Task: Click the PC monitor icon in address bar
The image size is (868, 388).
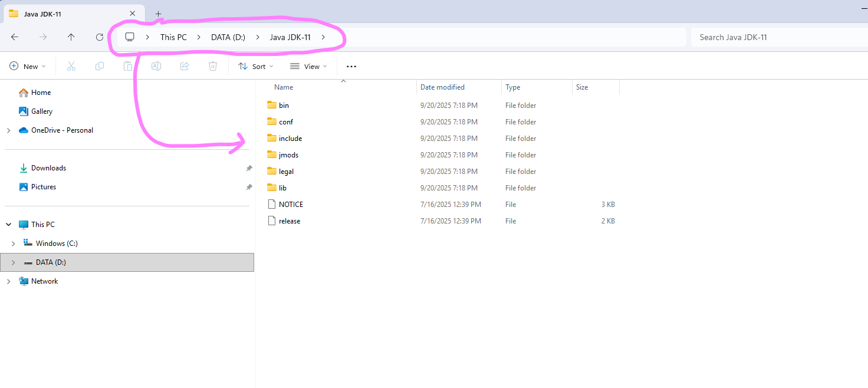Action: (130, 37)
